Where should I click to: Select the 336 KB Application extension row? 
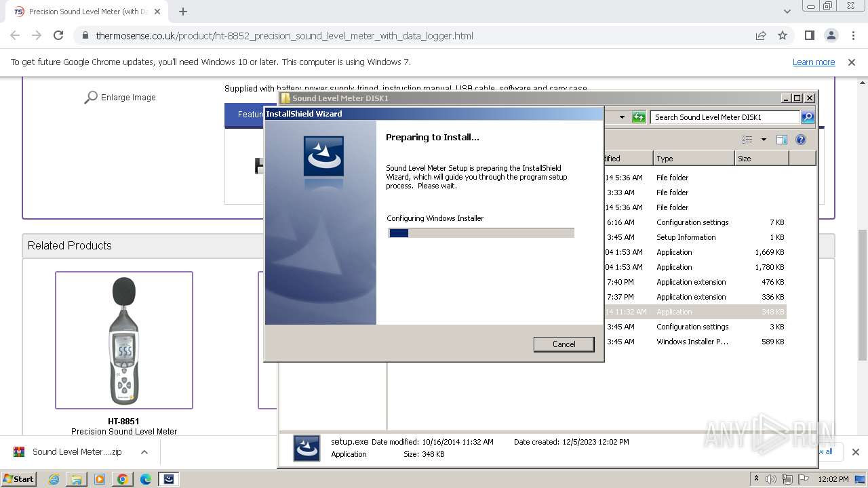click(x=694, y=297)
